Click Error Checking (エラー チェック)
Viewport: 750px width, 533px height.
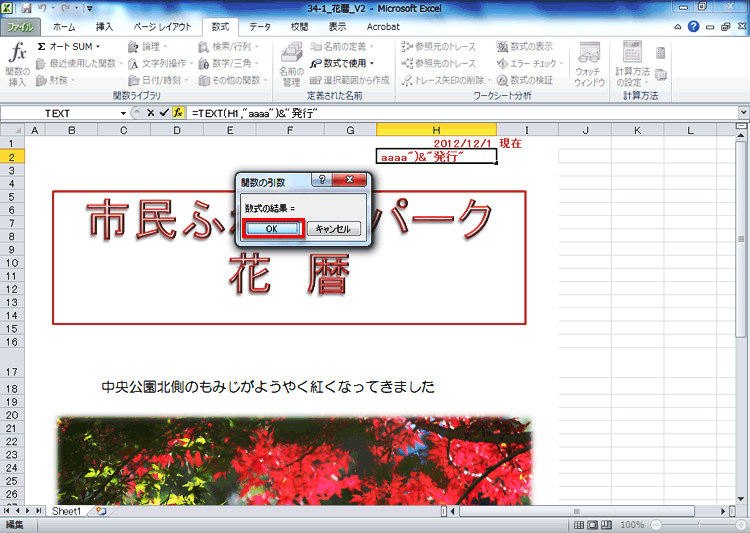[x=530, y=63]
